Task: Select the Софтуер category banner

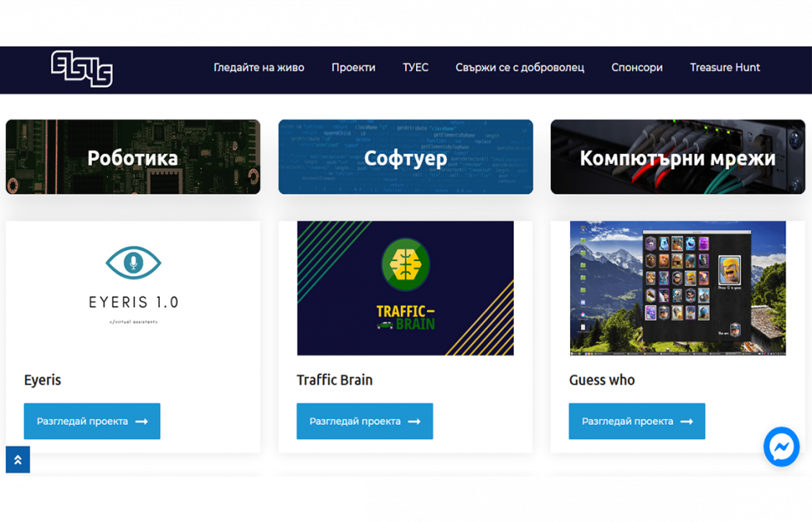Action: 405,157
